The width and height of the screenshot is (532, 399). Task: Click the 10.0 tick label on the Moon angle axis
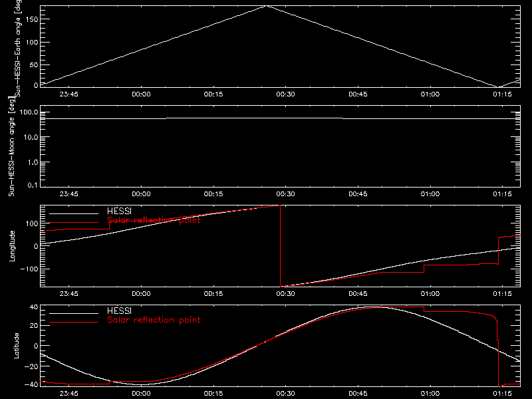pyautogui.click(x=31, y=137)
